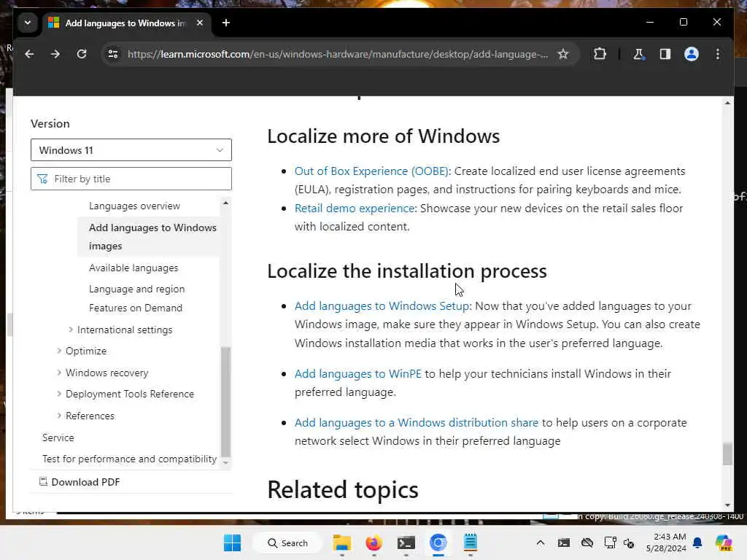Click the terminal tray icon
This screenshot has width=747, height=560.
(564, 542)
